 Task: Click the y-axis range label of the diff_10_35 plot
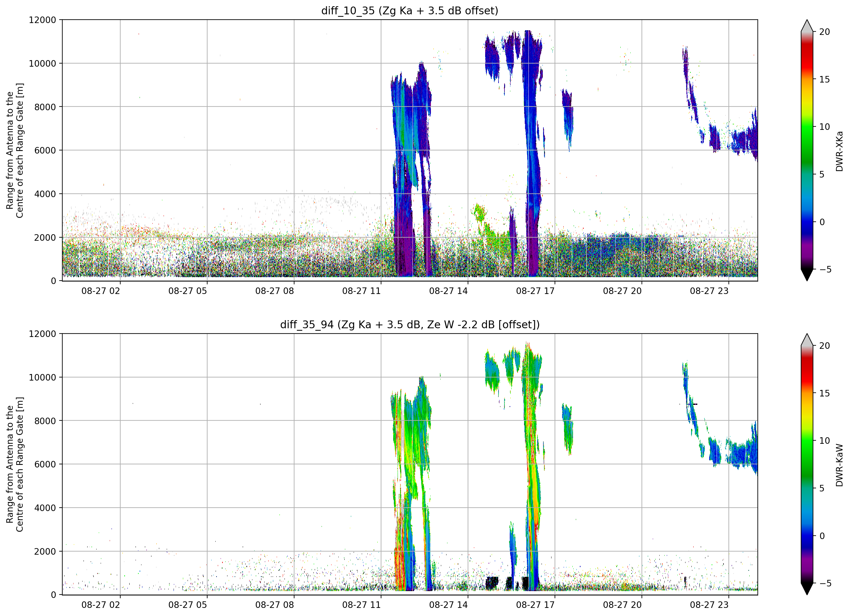click(x=15, y=150)
